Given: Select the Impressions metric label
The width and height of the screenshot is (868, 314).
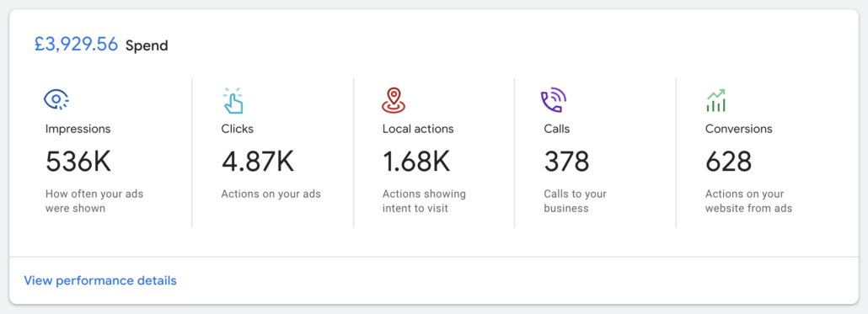Looking at the screenshot, I should tap(78, 129).
